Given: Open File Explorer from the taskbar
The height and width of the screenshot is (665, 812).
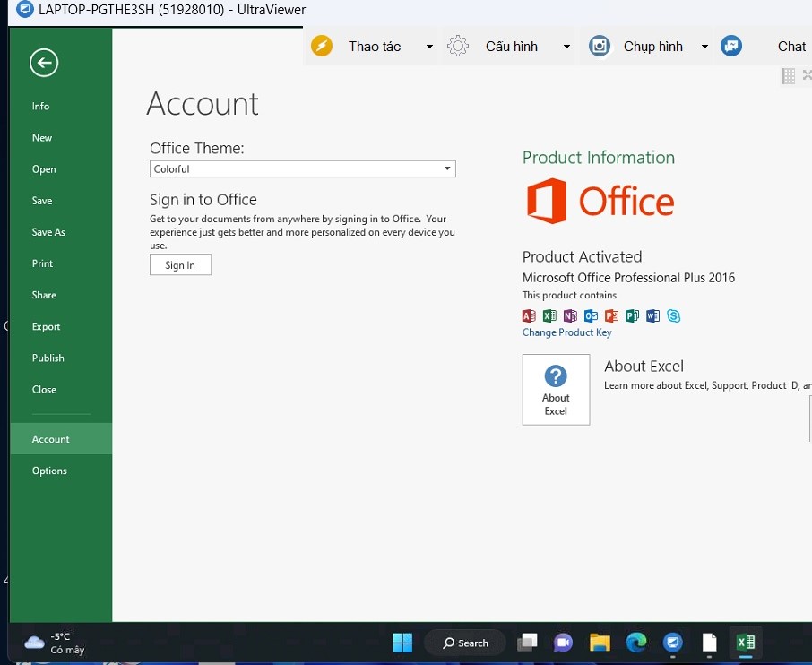Looking at the screenshot, I should tap(600, 643).
